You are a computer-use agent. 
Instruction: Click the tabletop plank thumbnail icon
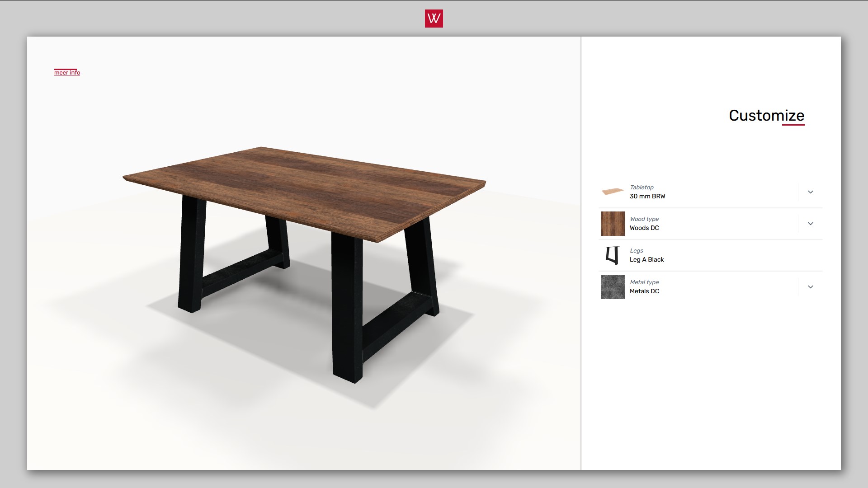pos(613,192)
